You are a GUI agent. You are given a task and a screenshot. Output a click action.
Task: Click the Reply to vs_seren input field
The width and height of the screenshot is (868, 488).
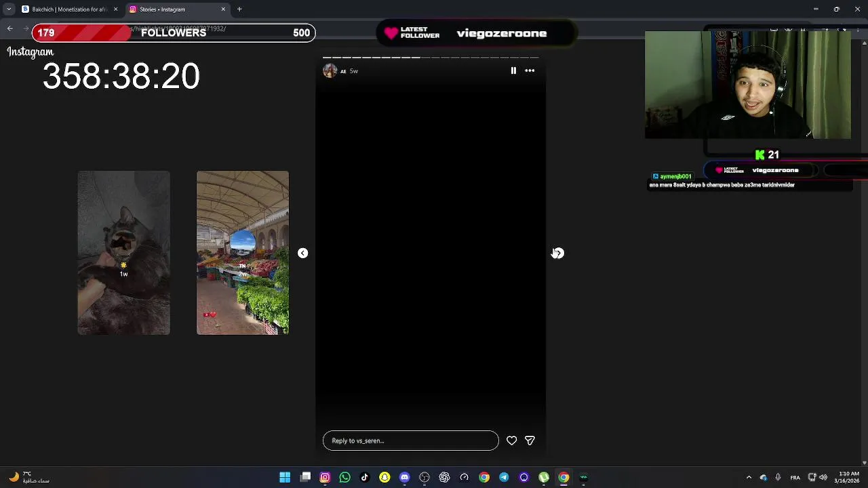410,441
